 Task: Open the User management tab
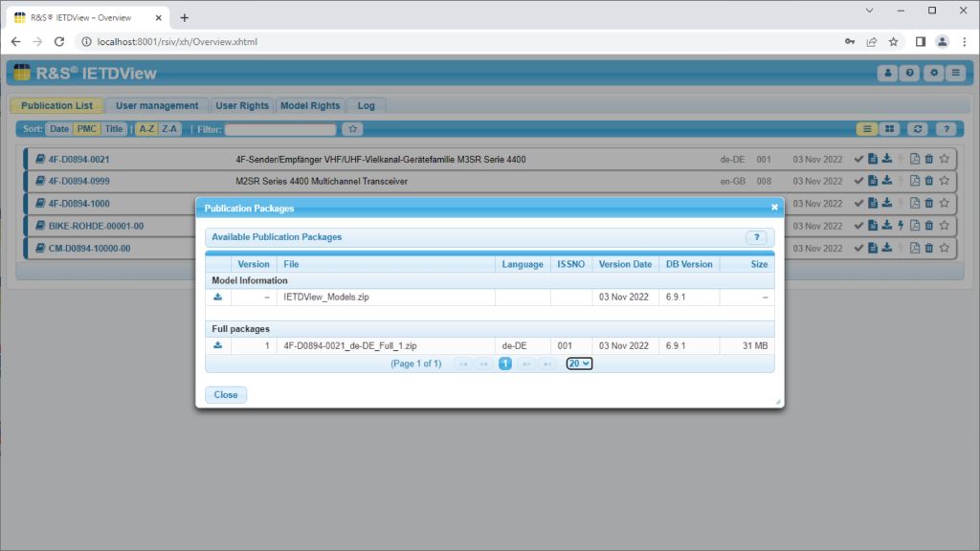click(x=157, y=105)
